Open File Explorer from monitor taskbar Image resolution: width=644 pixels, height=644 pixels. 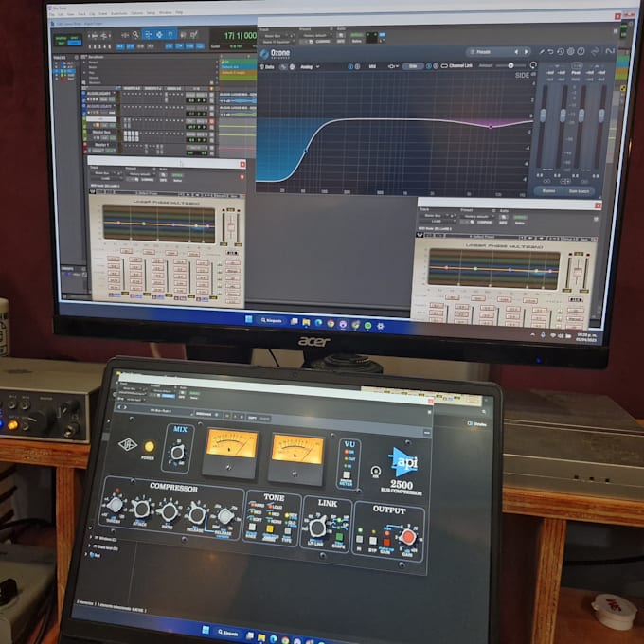tap(306, 322)
